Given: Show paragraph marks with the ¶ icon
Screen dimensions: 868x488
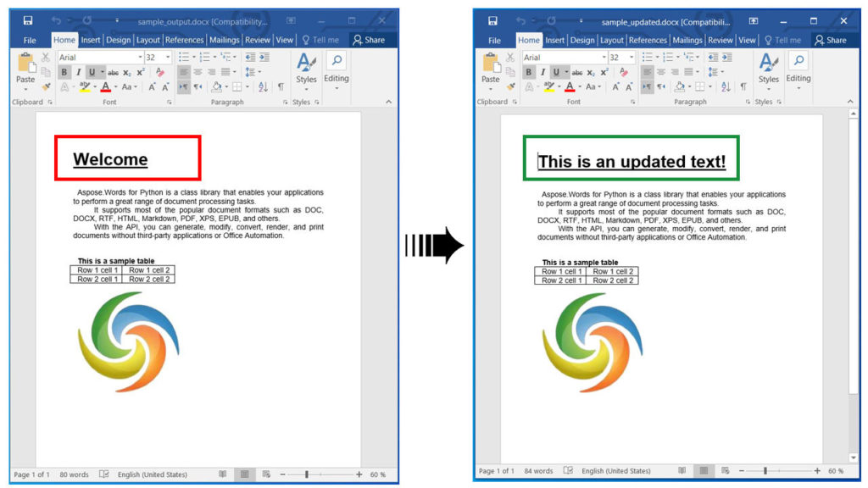Looking at the screenshot, I should pyautogui.click(x=281, y=86).
